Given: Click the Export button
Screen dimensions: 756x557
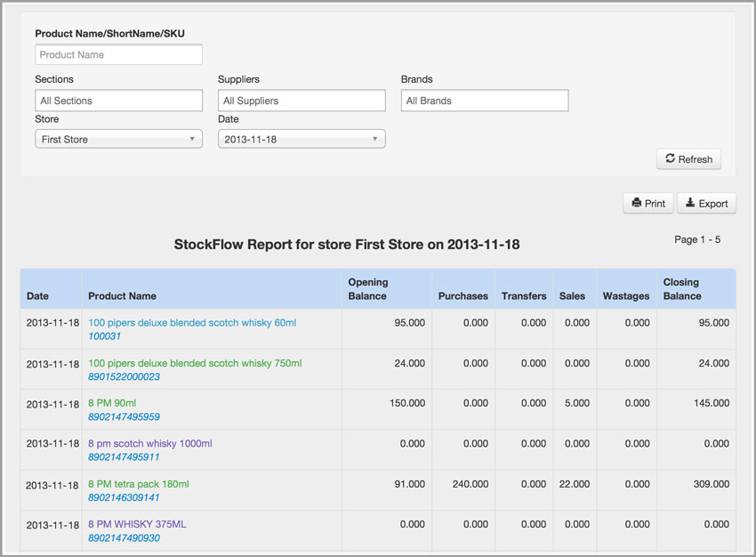Looking at the screenshot, I should pos(706,204).
